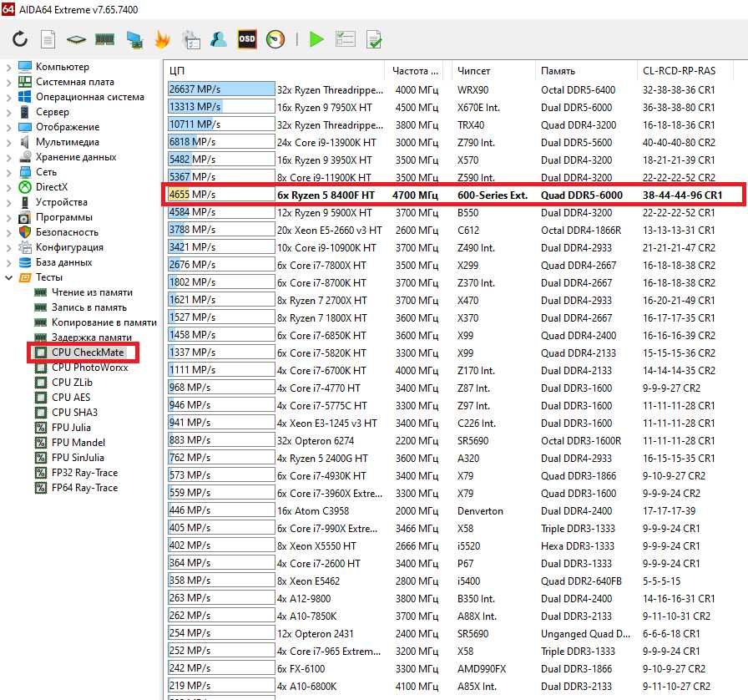Select Программы in the sidebar tree

coord(64,217)
